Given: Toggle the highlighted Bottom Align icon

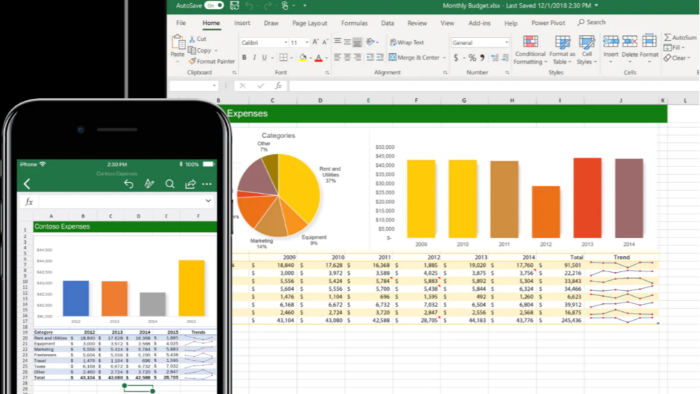Looking at the screenshot, I should 357,42.
